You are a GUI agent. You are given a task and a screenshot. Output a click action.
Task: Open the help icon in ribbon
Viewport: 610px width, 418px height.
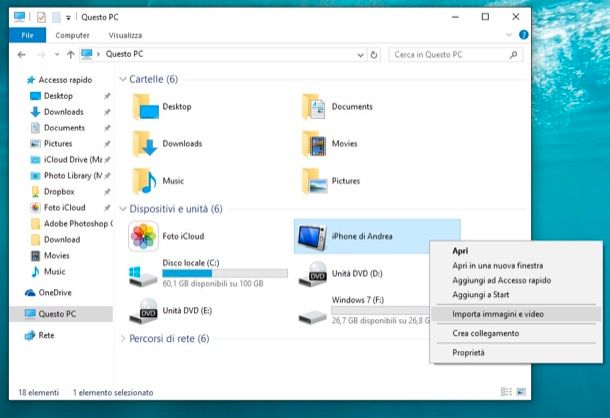pyautogui.click(x=524, y=35)
